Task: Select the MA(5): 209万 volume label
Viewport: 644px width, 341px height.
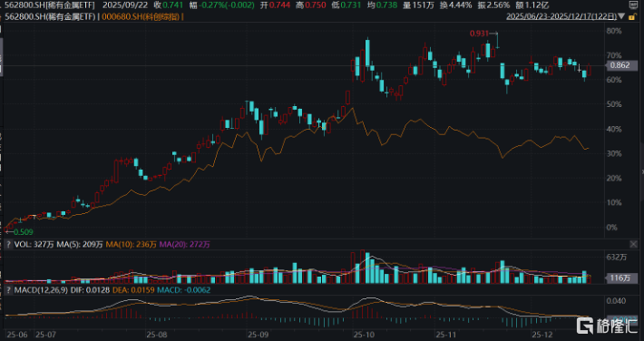Action: (x=80, y=245)
